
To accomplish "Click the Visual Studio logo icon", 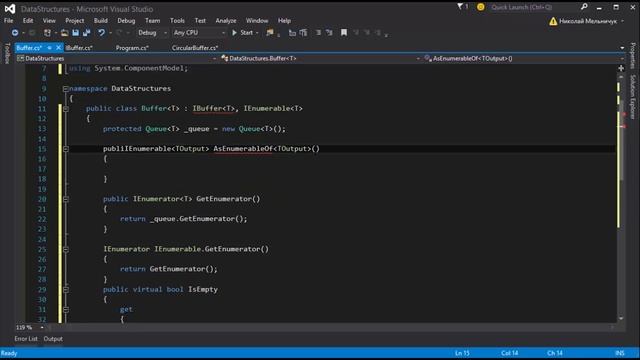I will [10, 9].
